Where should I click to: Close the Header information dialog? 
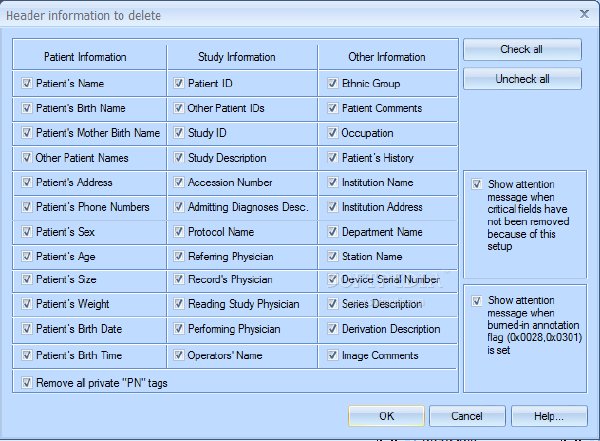[584, 15]
